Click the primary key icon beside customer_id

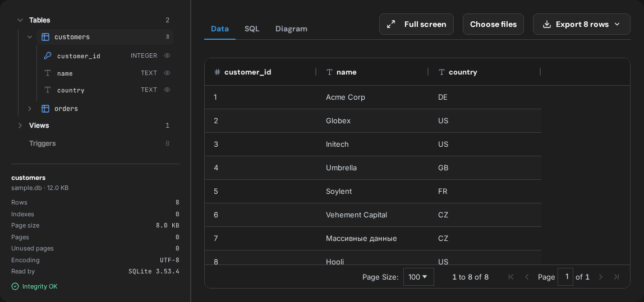point(48,56)
